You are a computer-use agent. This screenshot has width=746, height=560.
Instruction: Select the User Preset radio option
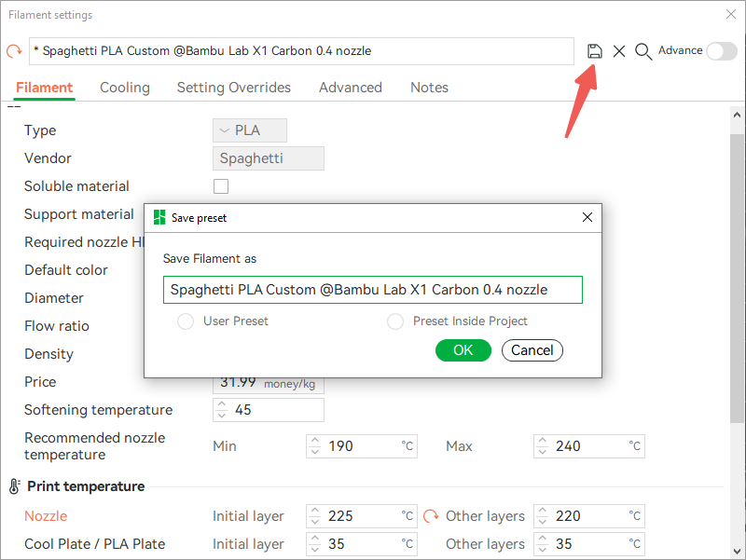(x=185, y=321)
